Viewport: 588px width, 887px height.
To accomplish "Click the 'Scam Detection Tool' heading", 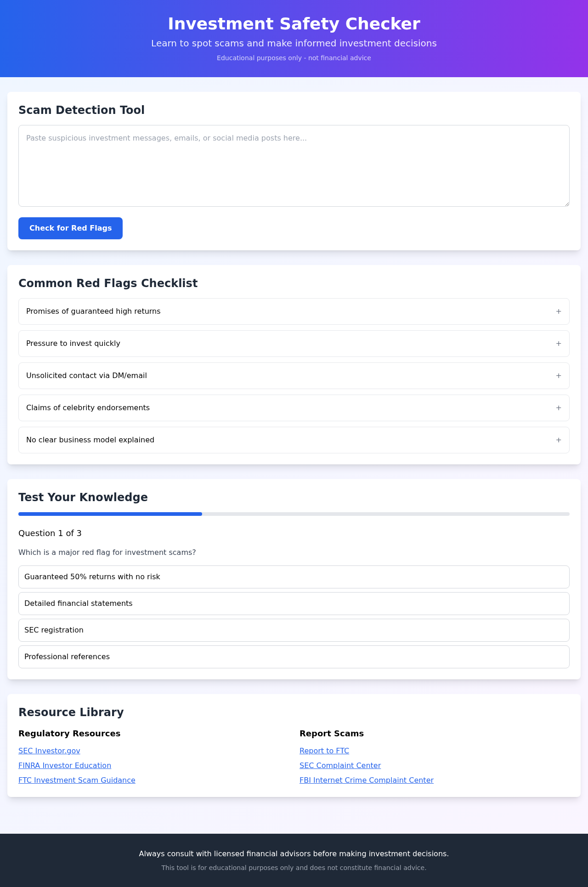I will [81, 110].
